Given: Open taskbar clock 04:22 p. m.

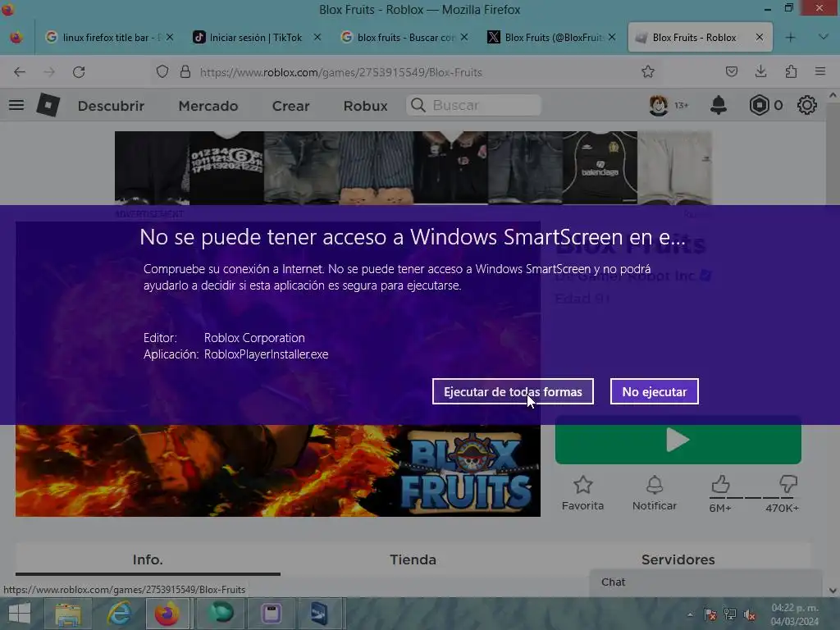Looking at the screenshot, I should pos(795,614).
